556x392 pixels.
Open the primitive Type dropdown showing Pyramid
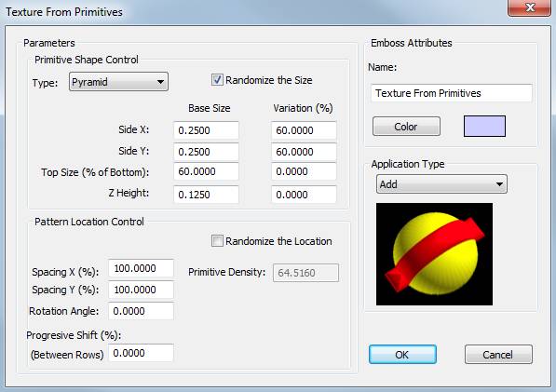(x=118, y=82)
